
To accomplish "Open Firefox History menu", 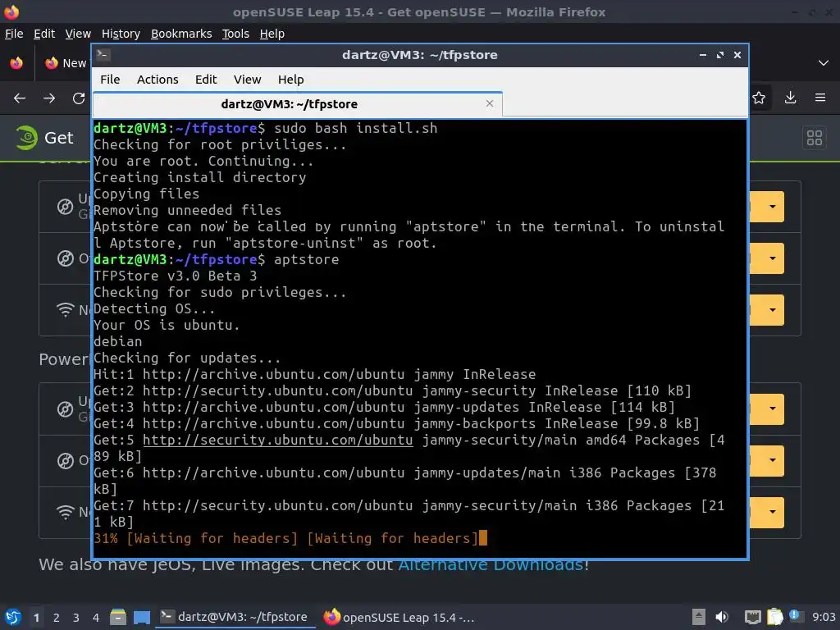I will coord(121,34).
